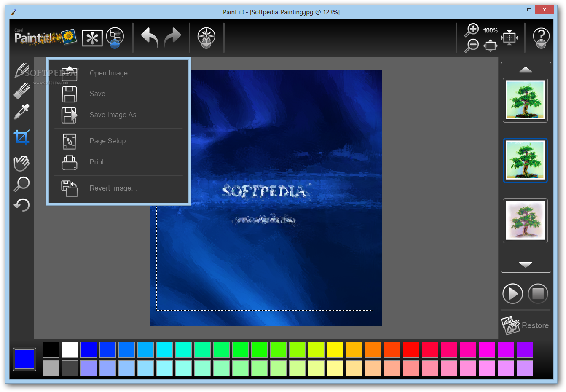566x392 pixels.
Task: Pick the light gray color swatch
Action: pos(51,368)
